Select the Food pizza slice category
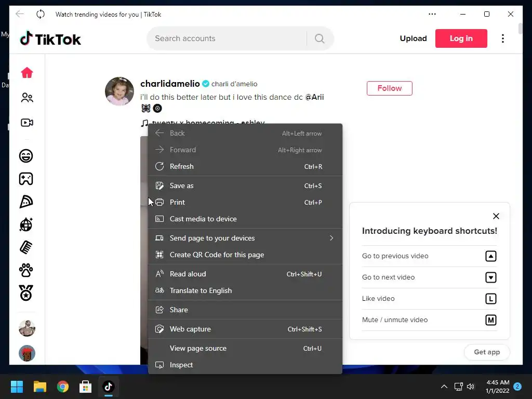 pyautogui.click(x=26, y=202)
